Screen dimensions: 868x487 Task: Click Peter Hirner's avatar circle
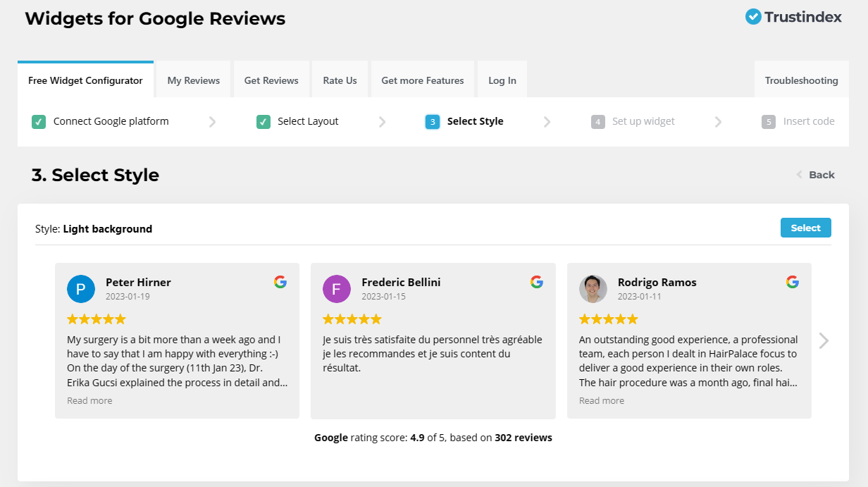pyautogui.click(x=80, y=289)
